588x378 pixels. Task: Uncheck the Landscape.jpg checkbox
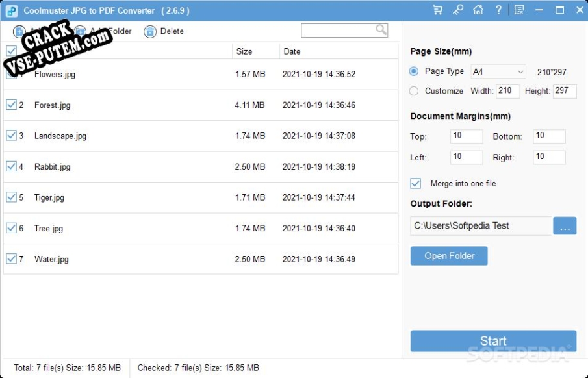(x=11, y=135)
